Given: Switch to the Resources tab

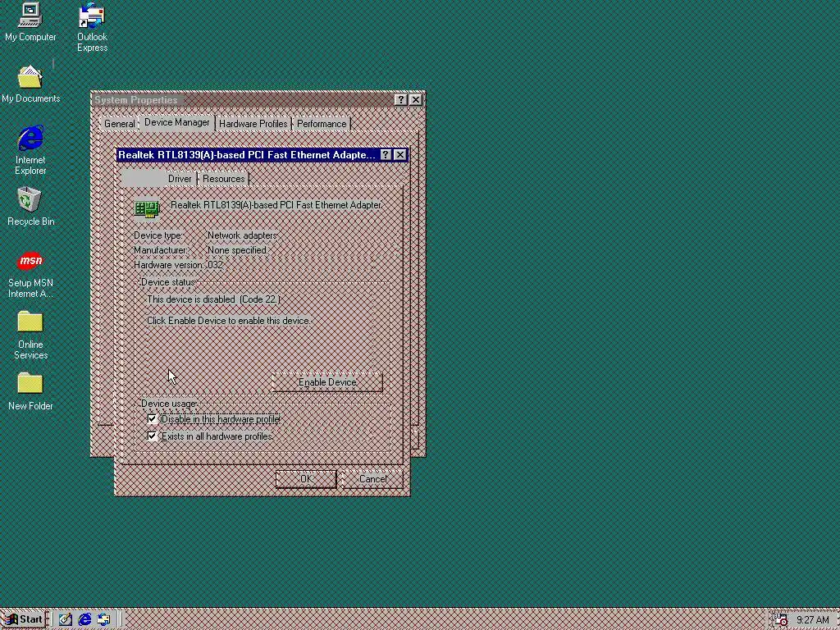Looking at the screenshot, I should click(223, 179).
